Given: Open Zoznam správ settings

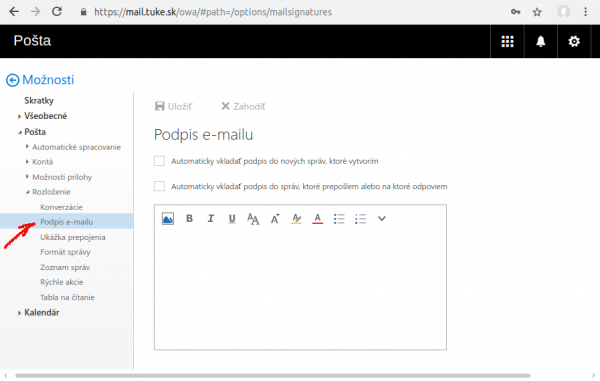Looking at the screenshot, I should click(65, 267).
